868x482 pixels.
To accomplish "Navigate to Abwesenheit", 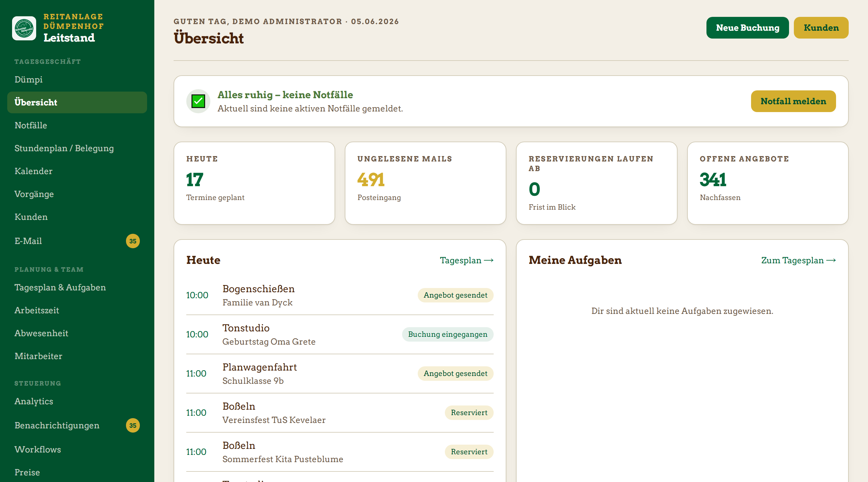I will pyautogui.click(x=77, y=333).
